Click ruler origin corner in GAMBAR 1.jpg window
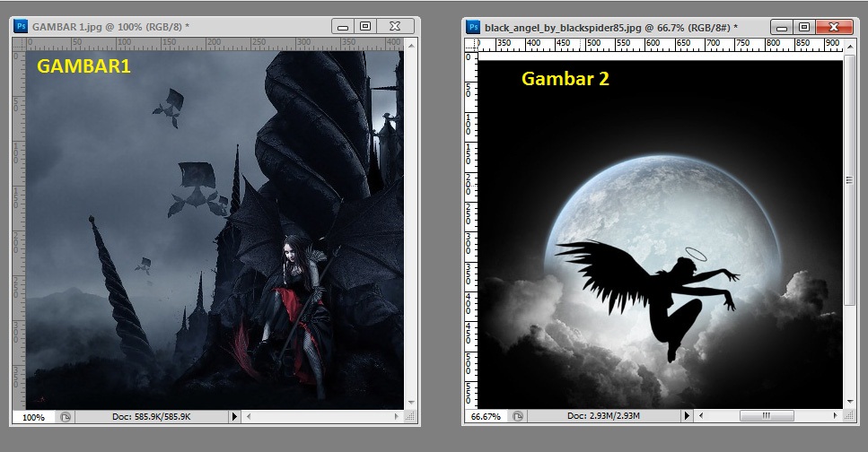 pyautogui.click(x=19, y=44)
